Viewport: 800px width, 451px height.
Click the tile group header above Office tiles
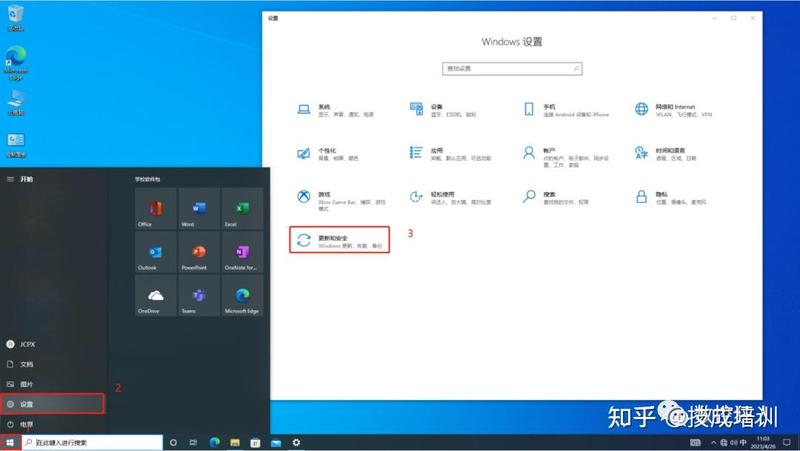[x=147, y=179]
